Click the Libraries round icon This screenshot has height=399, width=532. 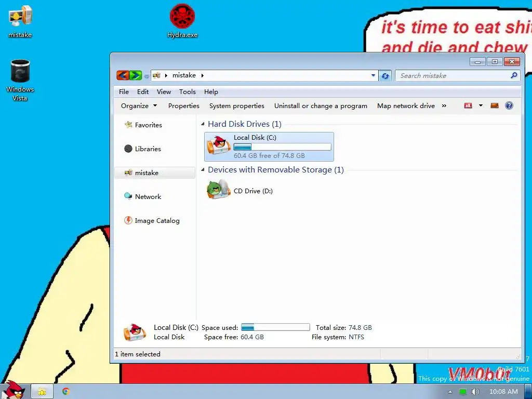tap(128, 149)
